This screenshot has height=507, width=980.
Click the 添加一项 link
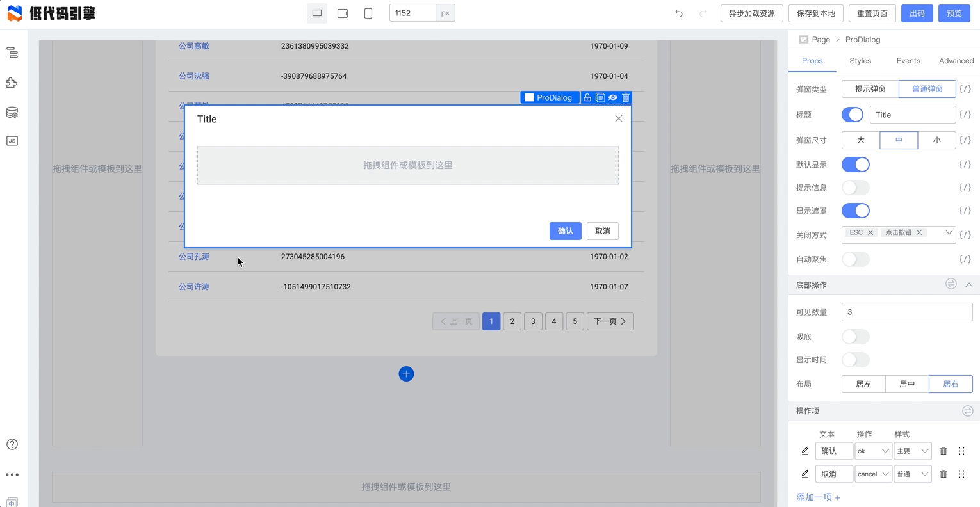pyautogui.click(x=818, y=497)
